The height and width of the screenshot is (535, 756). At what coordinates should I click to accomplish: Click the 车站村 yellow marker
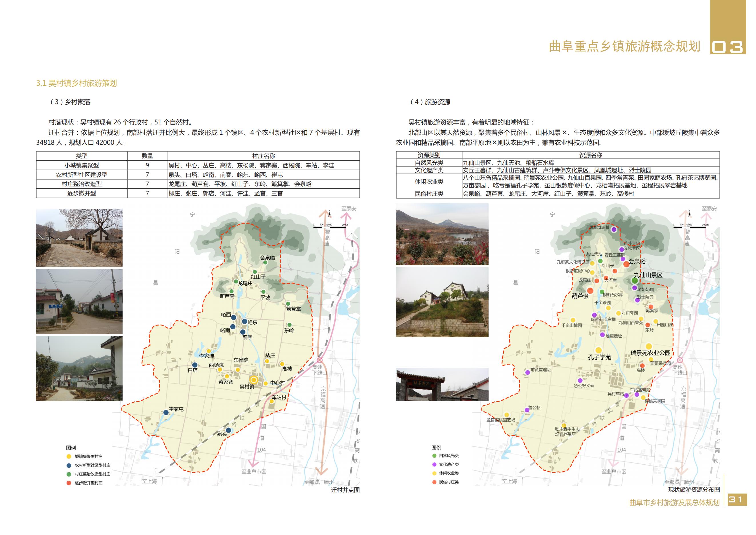[272, 401]
